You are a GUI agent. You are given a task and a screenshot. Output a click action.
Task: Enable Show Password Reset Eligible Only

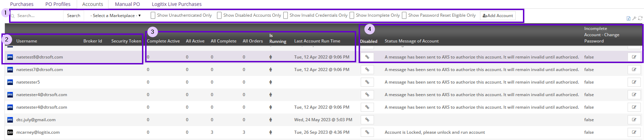click(x=404, y=15)
